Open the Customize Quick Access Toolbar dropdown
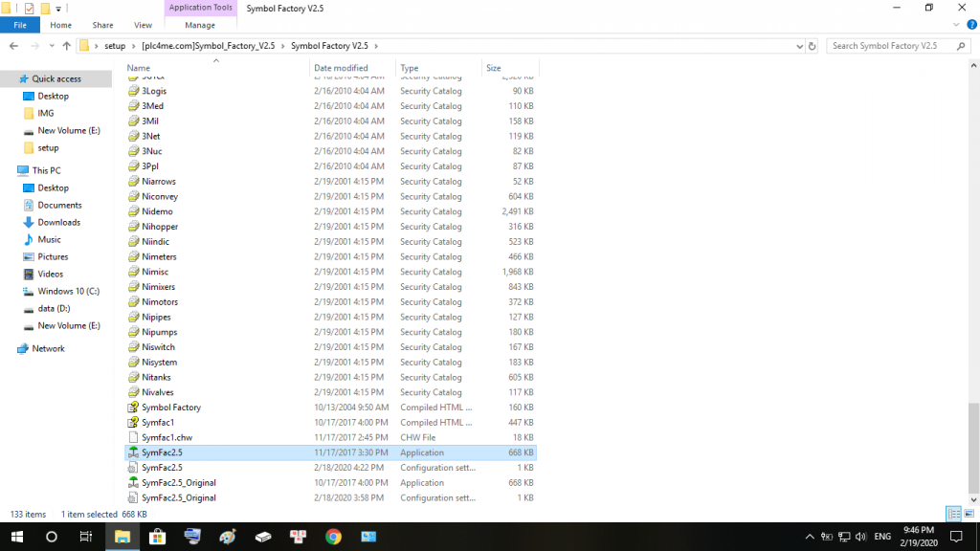The height and width of the screenshot is (551, 980). [58, 9]
